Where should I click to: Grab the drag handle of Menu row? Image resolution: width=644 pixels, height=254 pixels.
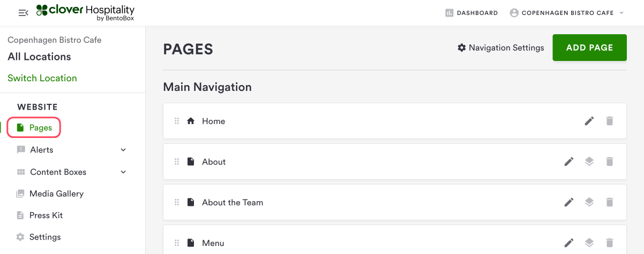click(177, 243)
